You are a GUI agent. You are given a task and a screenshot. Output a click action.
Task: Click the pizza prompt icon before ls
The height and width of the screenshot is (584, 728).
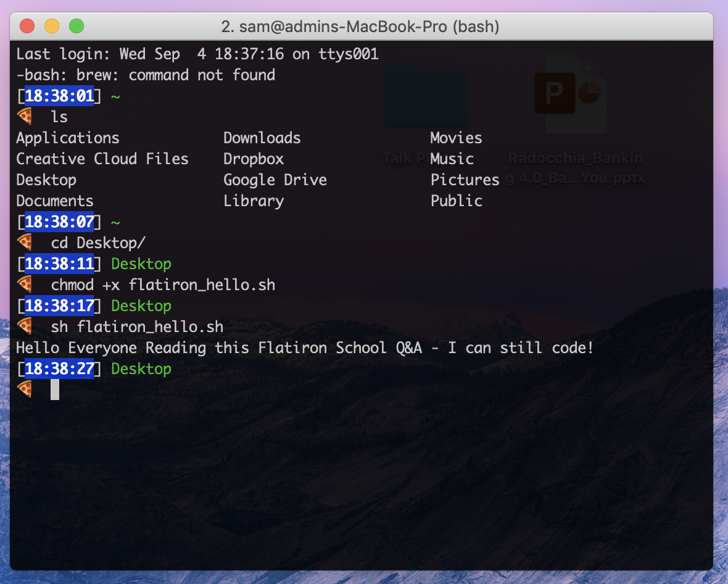pos(25,116)
